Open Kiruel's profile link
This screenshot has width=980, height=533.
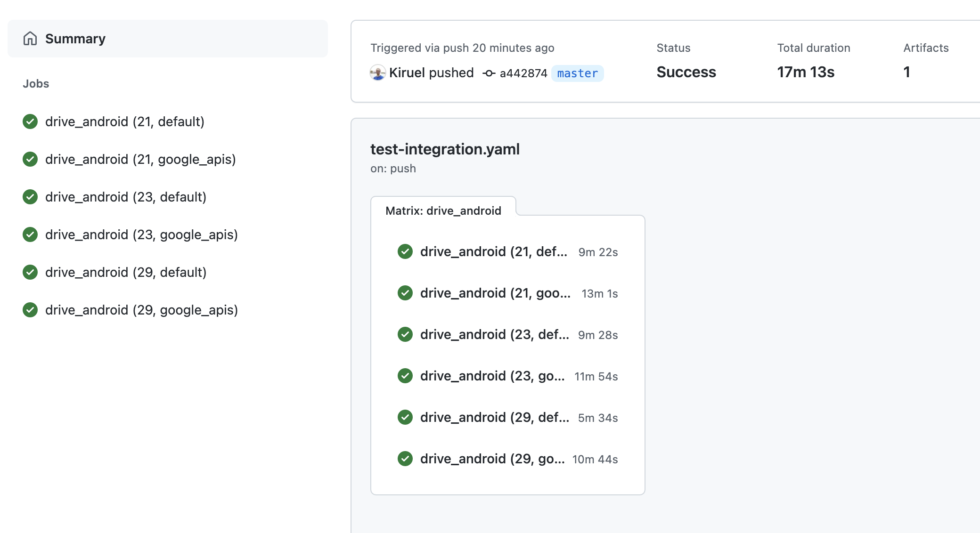click(407, 73)
